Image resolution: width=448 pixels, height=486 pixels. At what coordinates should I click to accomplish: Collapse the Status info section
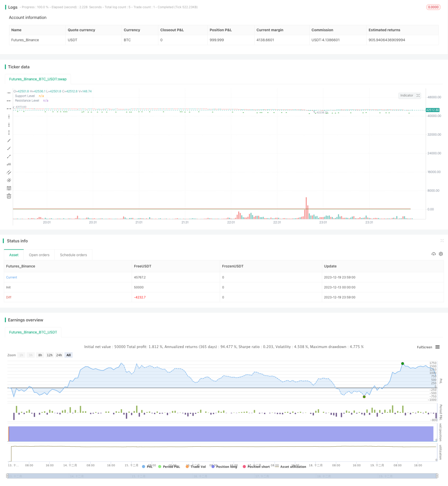pyautogui.click(x=442, y=241)
